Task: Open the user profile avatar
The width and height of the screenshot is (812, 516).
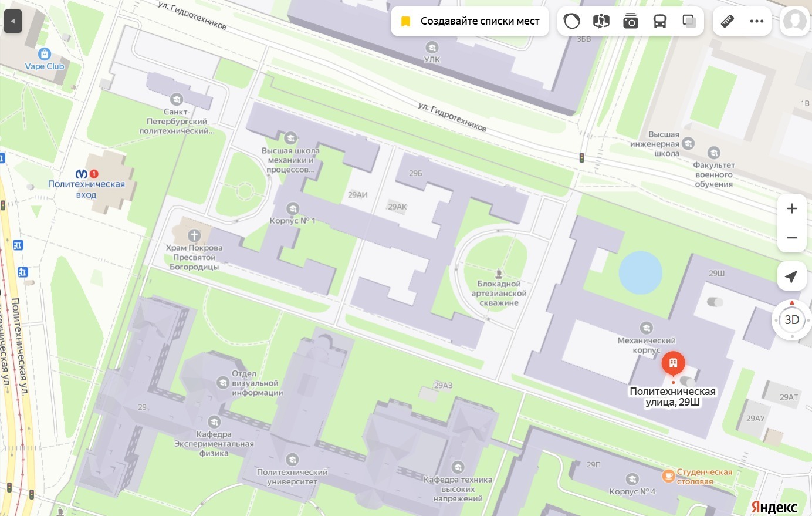Action: coord(794,22)
